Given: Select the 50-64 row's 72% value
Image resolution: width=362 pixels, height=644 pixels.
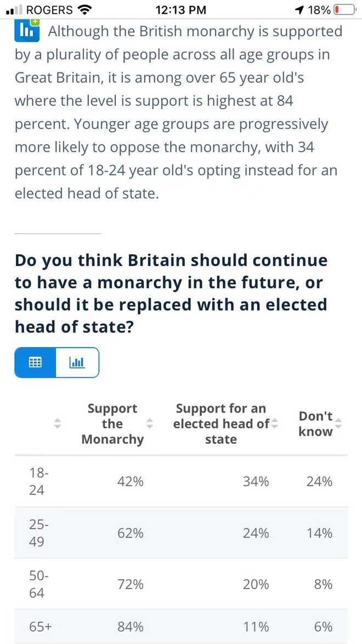Looking at the screenshot, I should (x=130, y=584).
